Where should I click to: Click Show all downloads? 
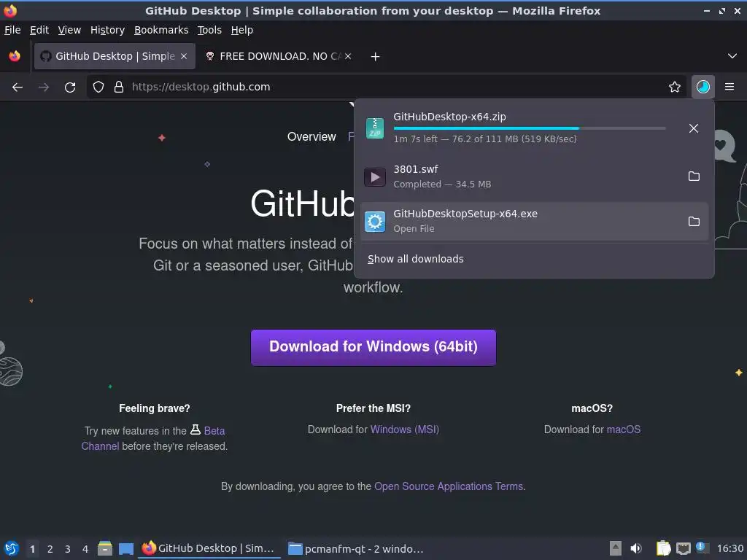coord(415,259)
